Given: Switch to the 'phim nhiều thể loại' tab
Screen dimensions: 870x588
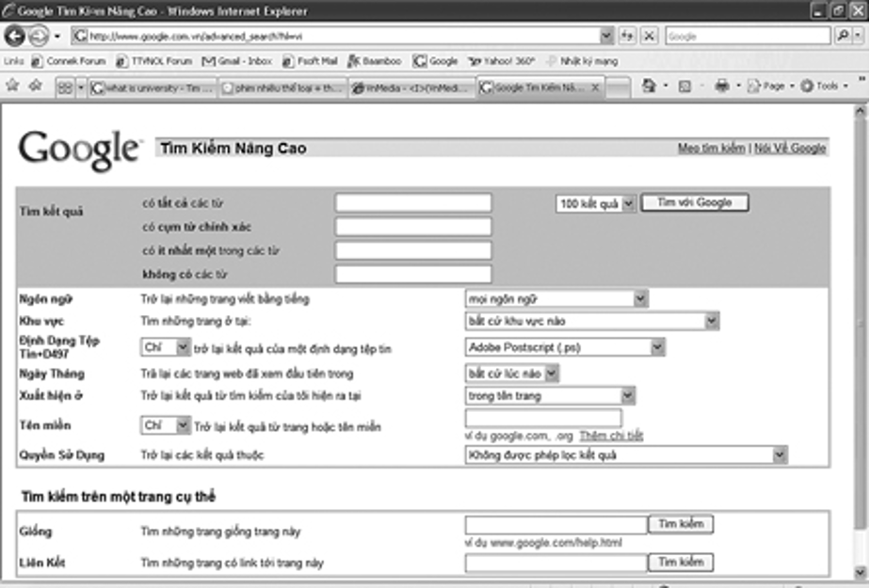Looking at the screenshot, I should 283,87.
